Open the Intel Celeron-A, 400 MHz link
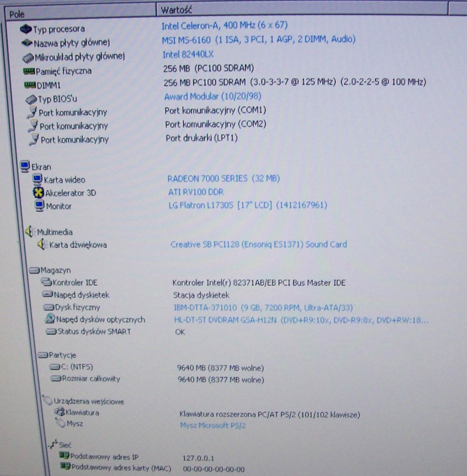This screenshot has width=467, height=476. (x=225, y=26)
